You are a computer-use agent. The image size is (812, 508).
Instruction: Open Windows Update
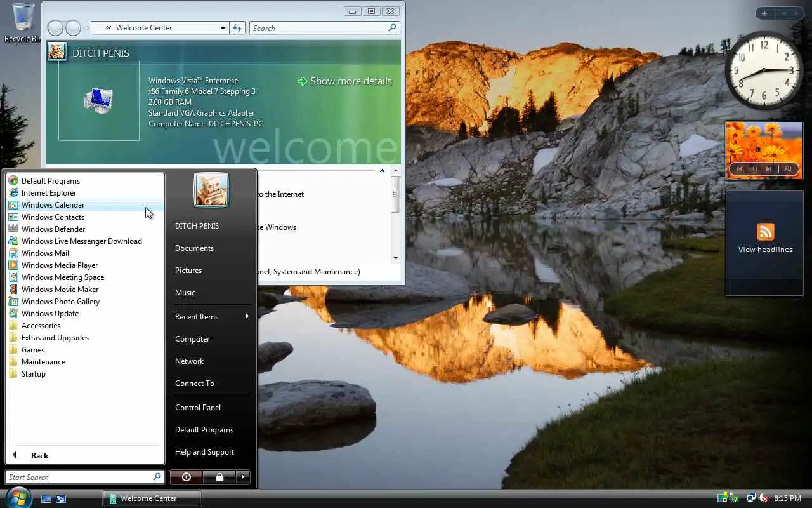tap(84, 314)
